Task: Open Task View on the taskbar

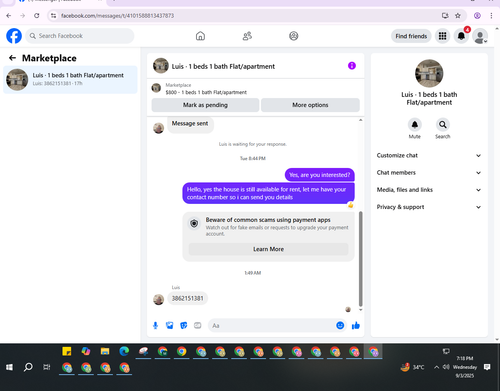Action: pos(47,367)
